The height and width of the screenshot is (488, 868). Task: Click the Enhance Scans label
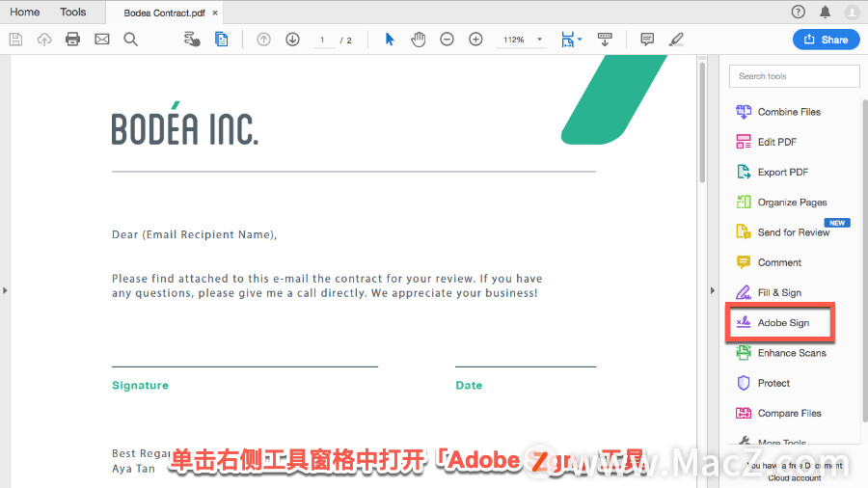point(792,353)
